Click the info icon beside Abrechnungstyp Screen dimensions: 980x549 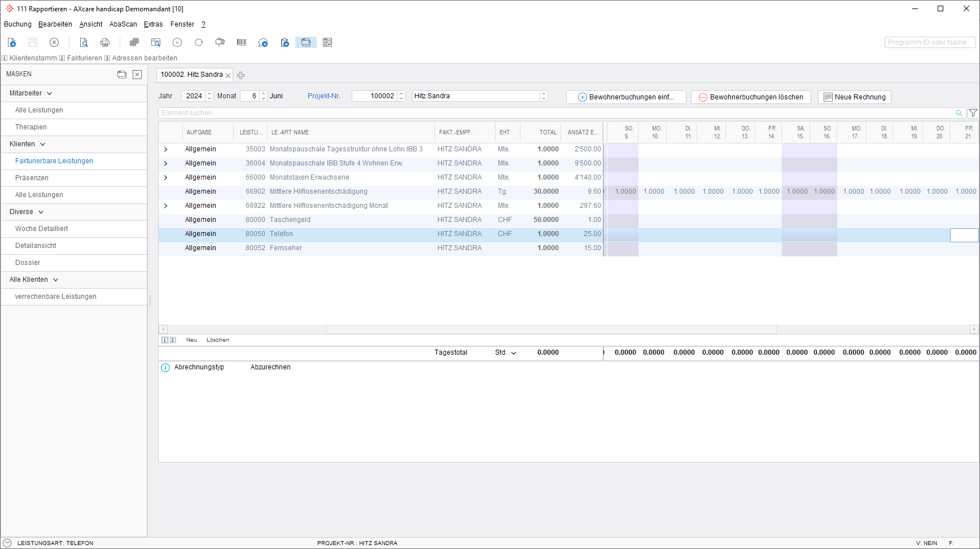coord(165,368)
